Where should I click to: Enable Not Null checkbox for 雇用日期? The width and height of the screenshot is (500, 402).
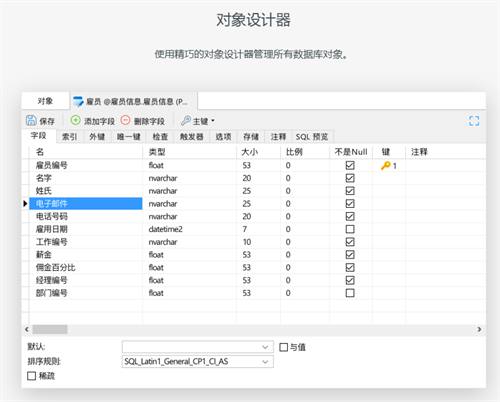click(x=350, y=229)
